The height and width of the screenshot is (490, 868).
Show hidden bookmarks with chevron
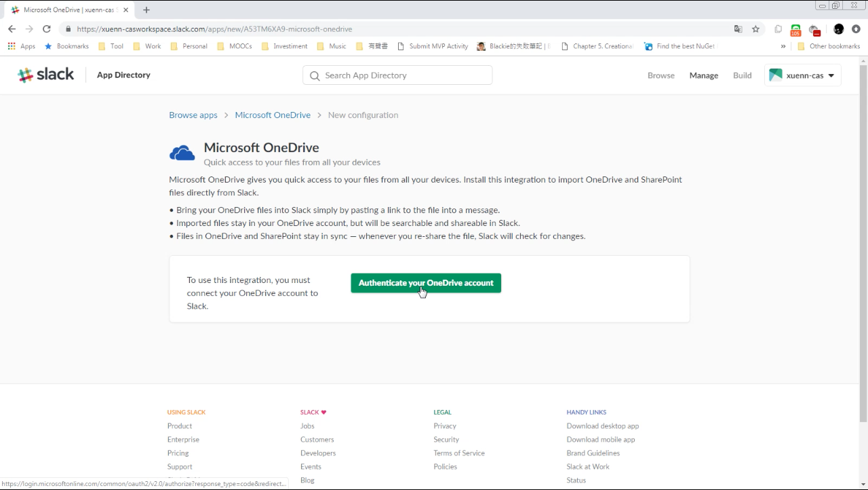click(x=783, y=46)
